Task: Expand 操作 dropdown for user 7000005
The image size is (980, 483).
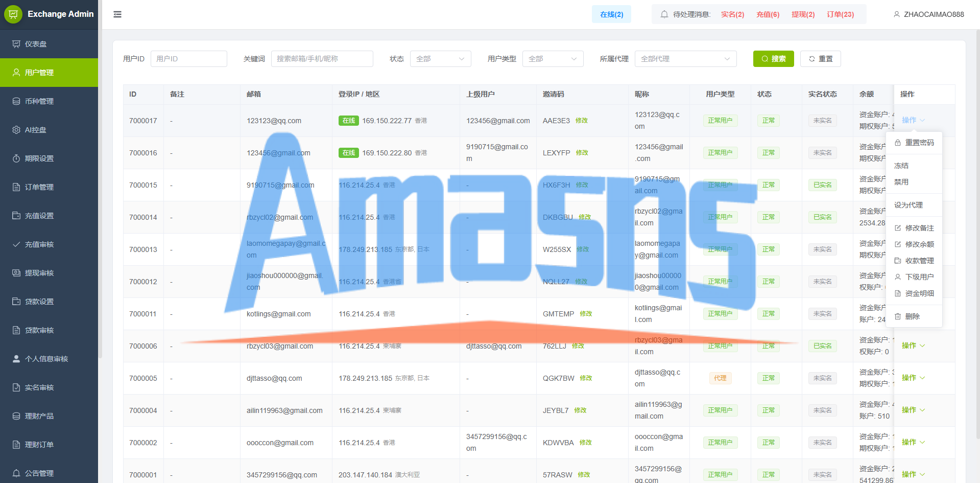Action: coord(913,378)
